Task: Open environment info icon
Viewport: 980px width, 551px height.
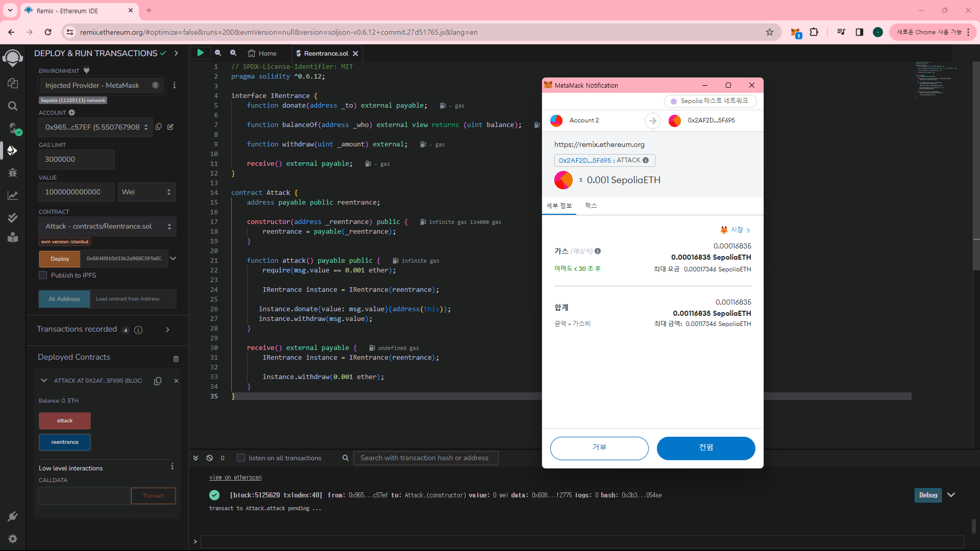Action: pos(175,85)
